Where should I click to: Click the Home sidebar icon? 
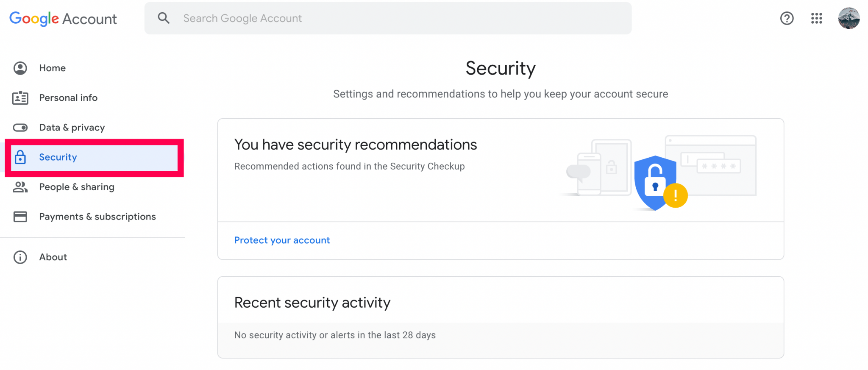[19, 68]
